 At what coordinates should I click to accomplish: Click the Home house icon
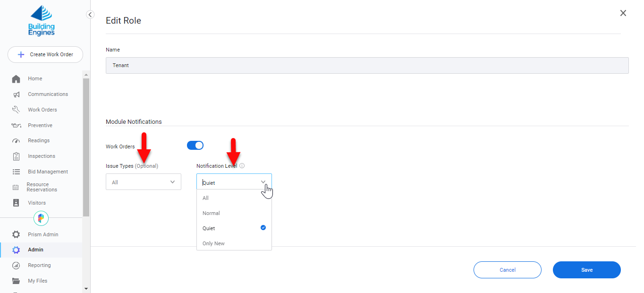16,79
